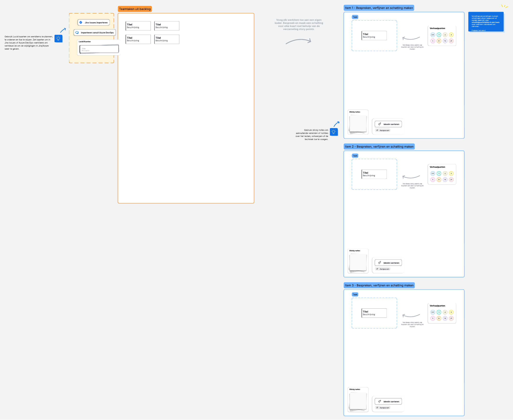Click the Lucid Kaarten card stack
Viewport: 513px width, 420px height.
[x=99, y=49]
